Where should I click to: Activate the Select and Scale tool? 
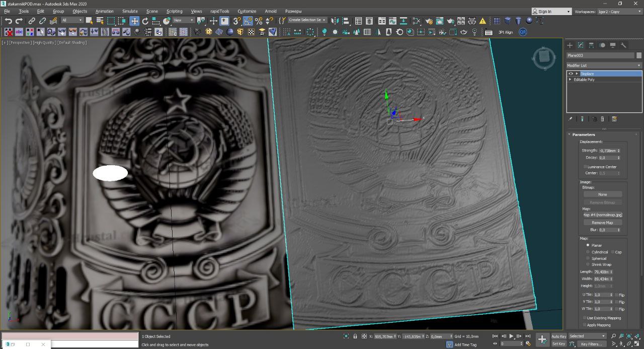pos(156,21)
